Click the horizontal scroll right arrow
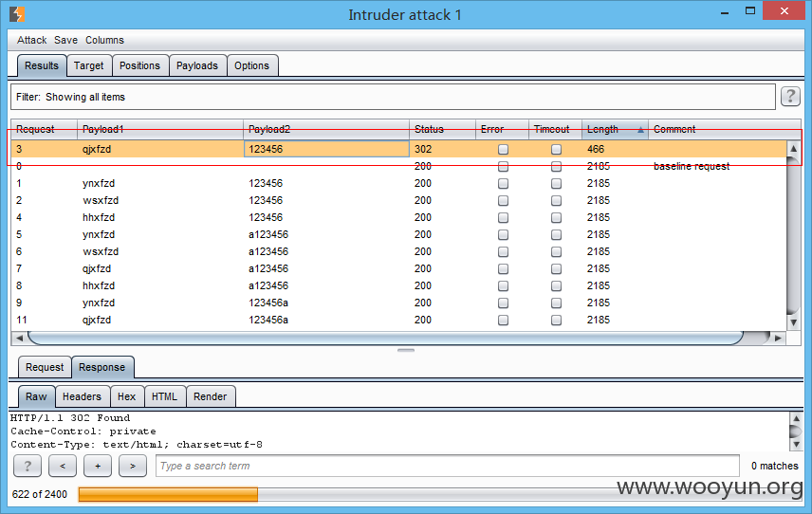This screenshot has width=812, height=514. [x=778, y=338]
